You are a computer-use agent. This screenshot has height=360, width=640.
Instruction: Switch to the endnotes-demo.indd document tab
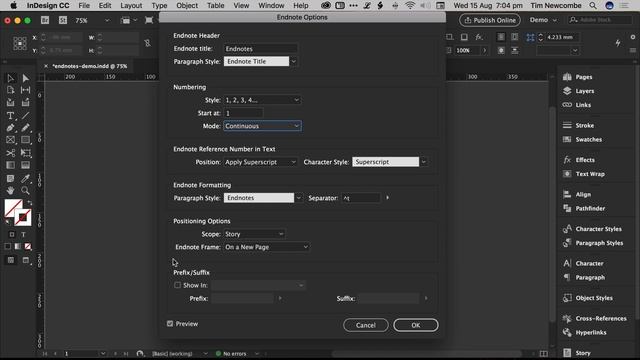(90, 66)
